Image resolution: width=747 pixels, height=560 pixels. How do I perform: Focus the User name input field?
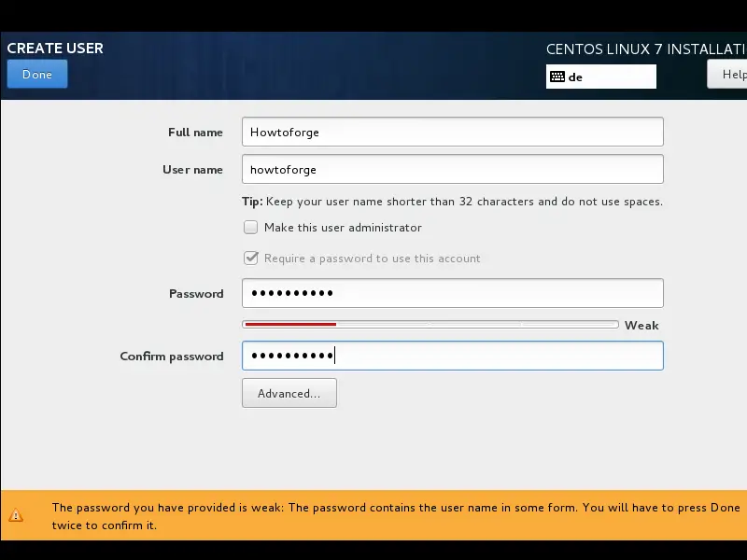pyautogui.click(x=453, y=169)
